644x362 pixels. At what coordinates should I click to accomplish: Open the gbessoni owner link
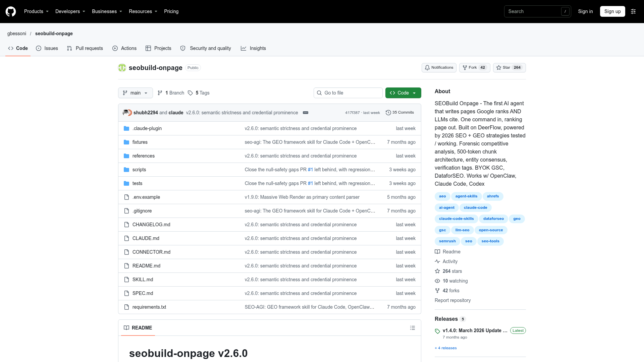tap(17, 34)
